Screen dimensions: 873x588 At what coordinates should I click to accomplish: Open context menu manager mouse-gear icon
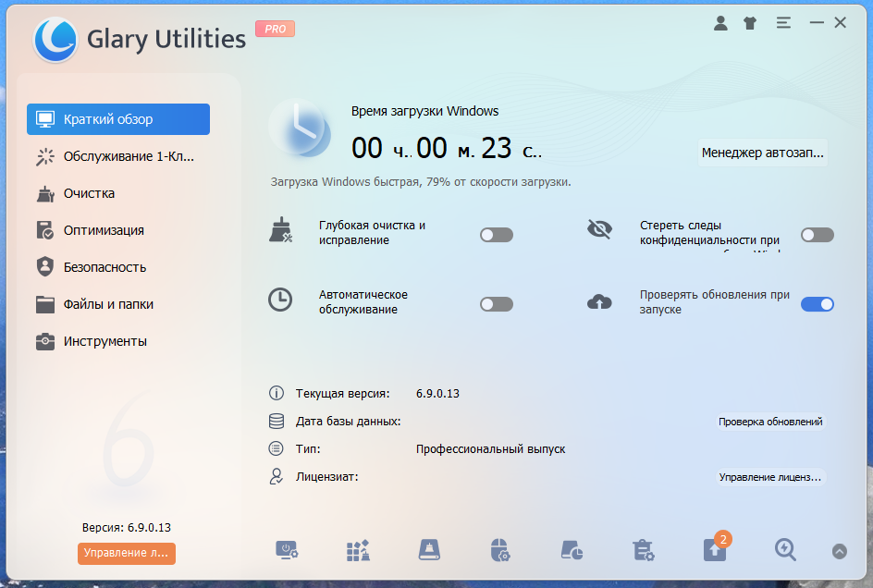pyautogui.click(x=500, y=550)
